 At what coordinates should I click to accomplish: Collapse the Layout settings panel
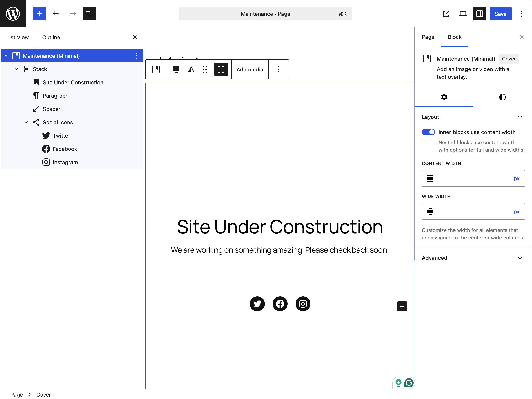click(x=520, y=117)
